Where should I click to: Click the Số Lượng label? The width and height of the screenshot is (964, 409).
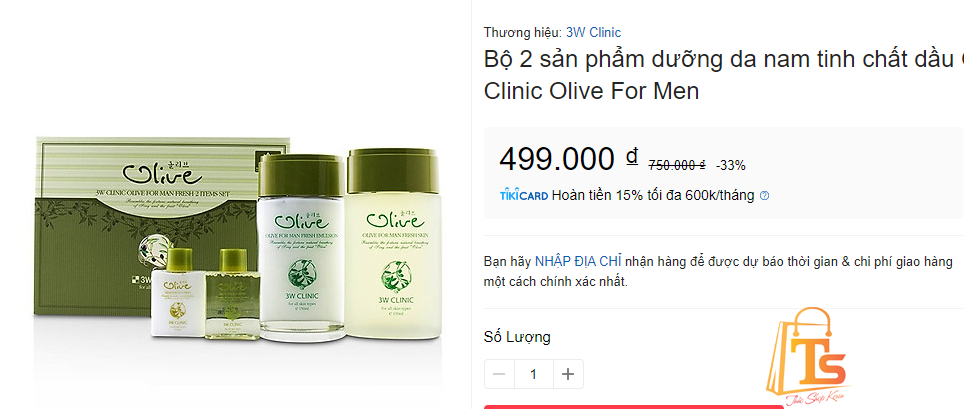click(517, 337)
